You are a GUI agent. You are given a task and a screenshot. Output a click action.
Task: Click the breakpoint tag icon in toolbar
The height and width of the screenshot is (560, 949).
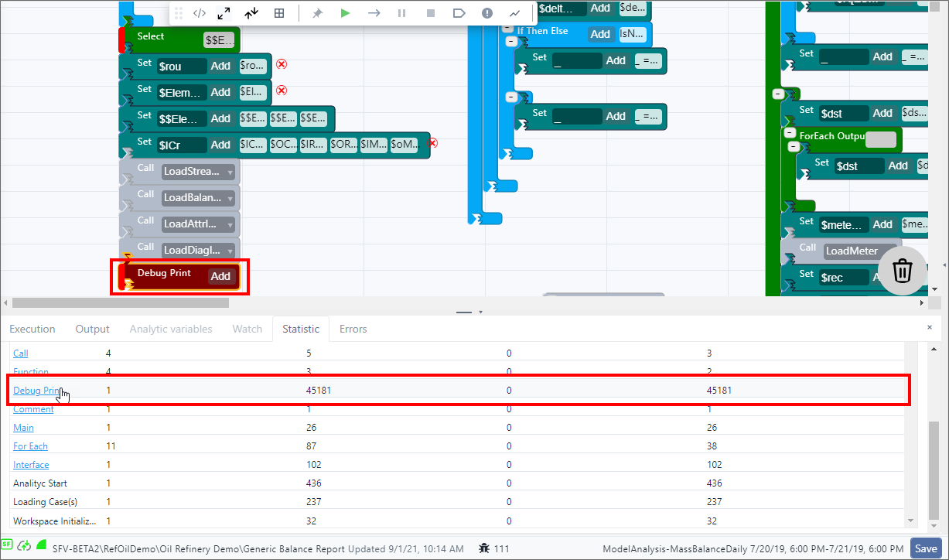point(459,13)
